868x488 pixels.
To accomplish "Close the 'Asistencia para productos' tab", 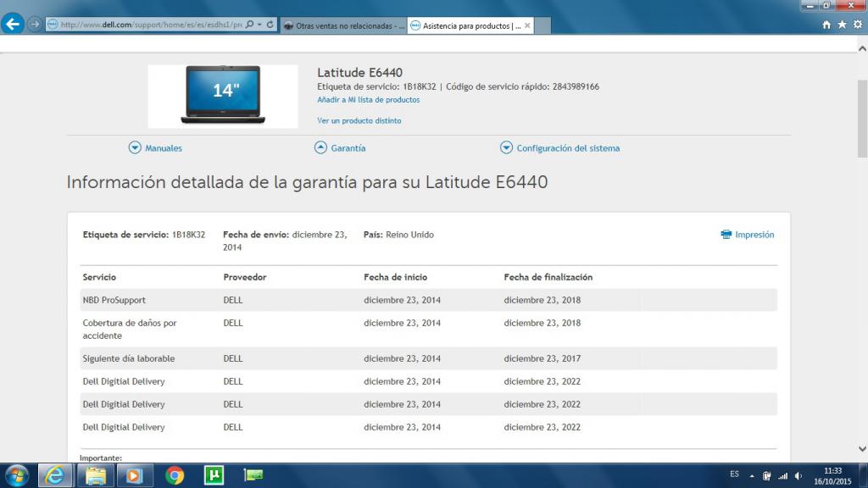I will (527, 25).
